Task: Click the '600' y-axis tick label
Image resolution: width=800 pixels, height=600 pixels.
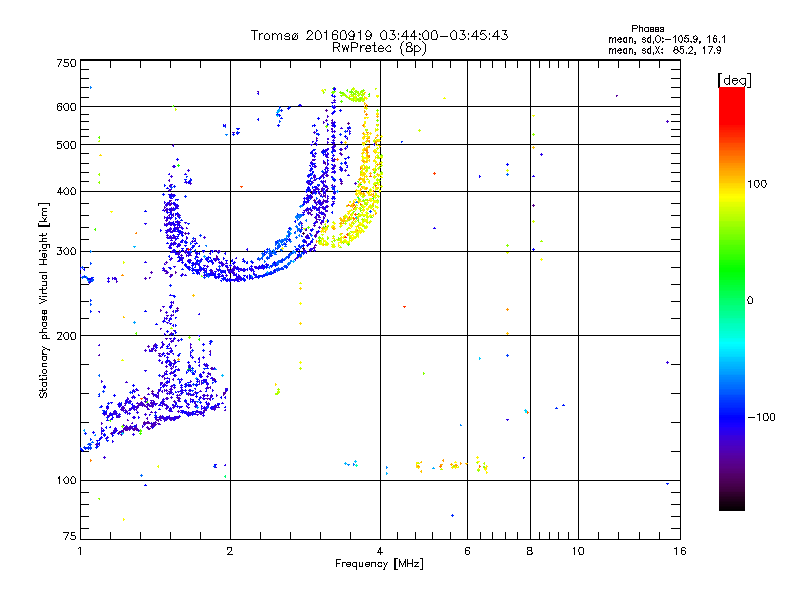Action: click(x=66, y=107)
